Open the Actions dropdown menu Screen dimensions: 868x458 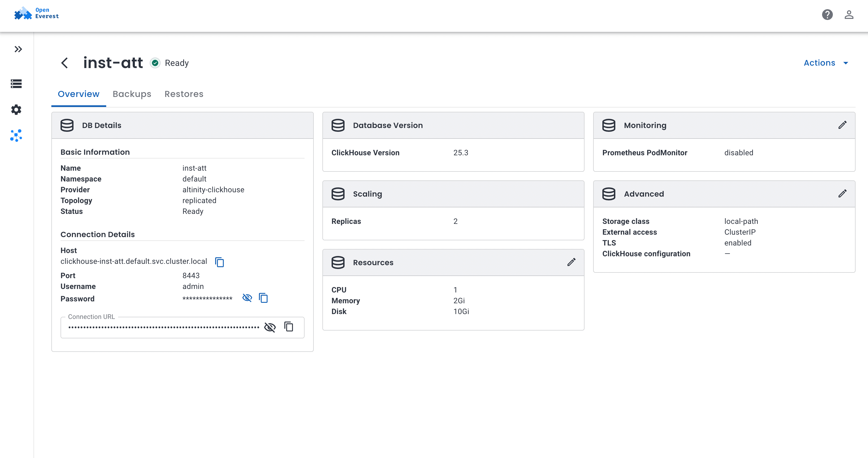pos(826,63)
